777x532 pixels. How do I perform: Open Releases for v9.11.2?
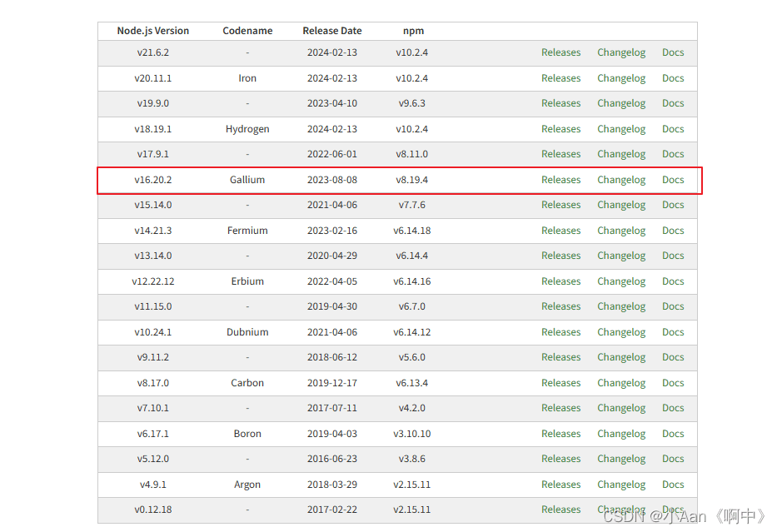[x=560, y=358]
